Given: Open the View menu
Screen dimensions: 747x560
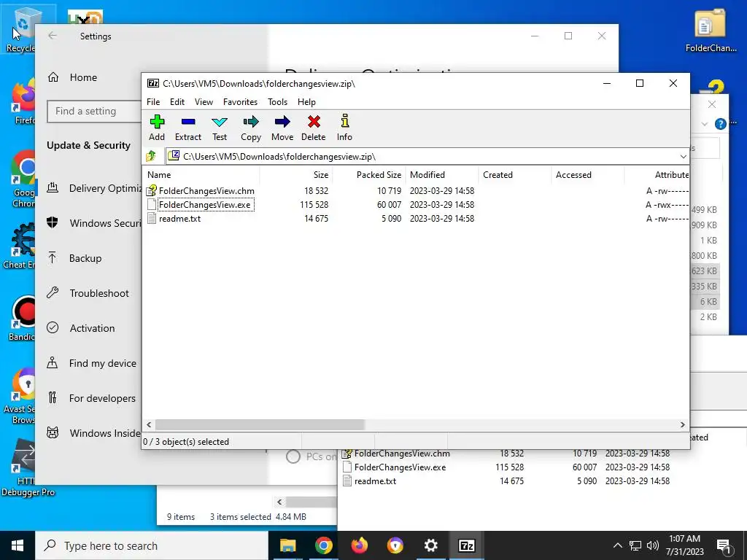Looking at the screenshot, I should click(x=204, y=102).
